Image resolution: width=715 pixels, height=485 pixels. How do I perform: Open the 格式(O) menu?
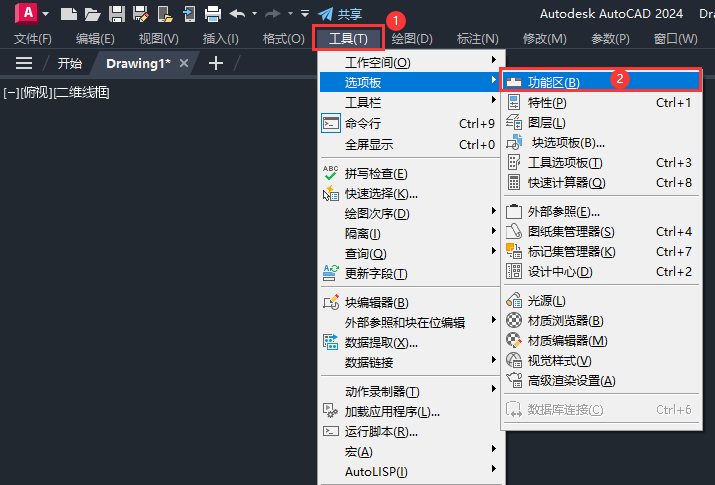284,39
